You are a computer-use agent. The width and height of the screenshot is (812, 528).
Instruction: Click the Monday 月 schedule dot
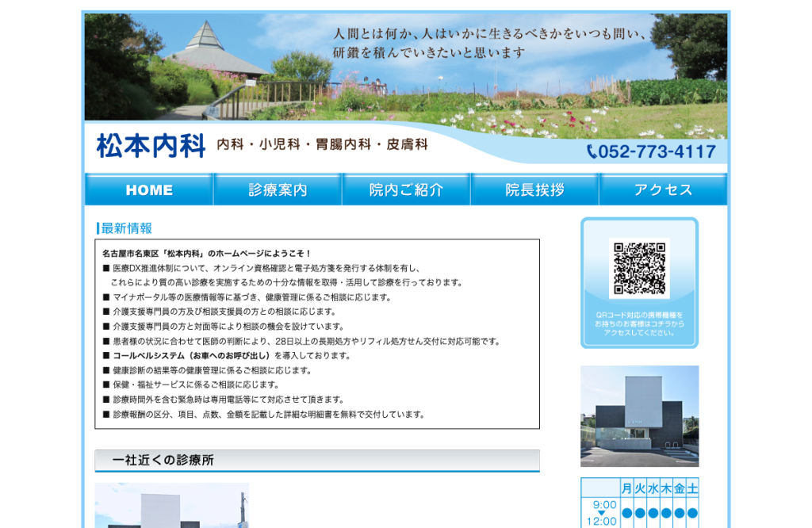[627, 513]
